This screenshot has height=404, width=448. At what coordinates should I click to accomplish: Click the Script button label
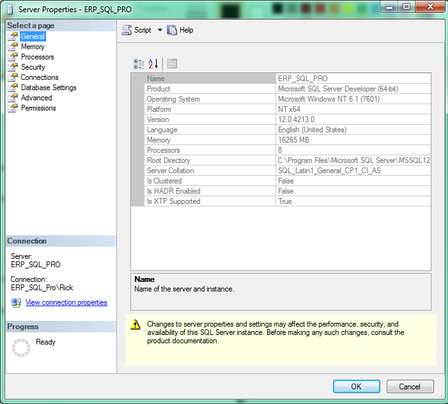(143, 30)
